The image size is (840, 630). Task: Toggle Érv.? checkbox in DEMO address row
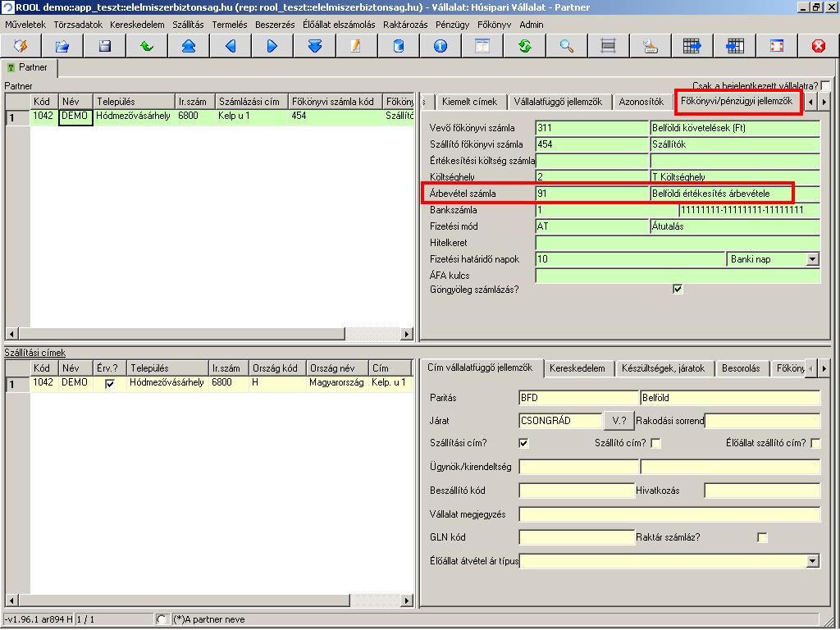[x=110, y=384]
